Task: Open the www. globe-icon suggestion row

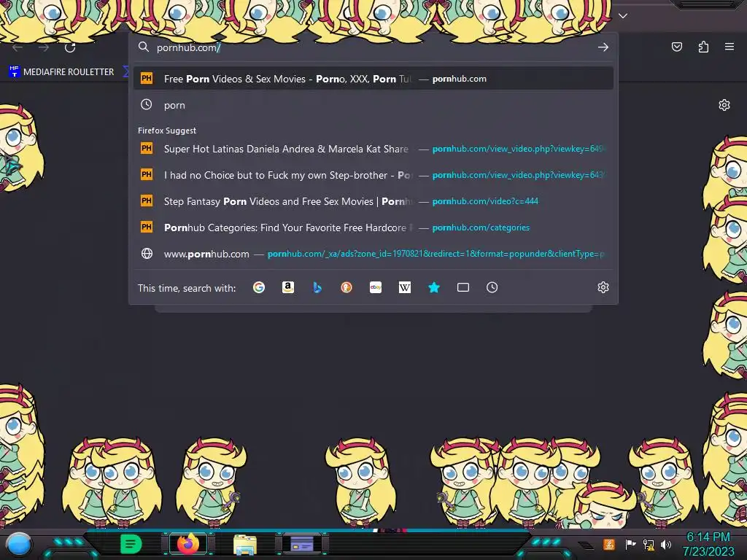Action: point(373,254)
